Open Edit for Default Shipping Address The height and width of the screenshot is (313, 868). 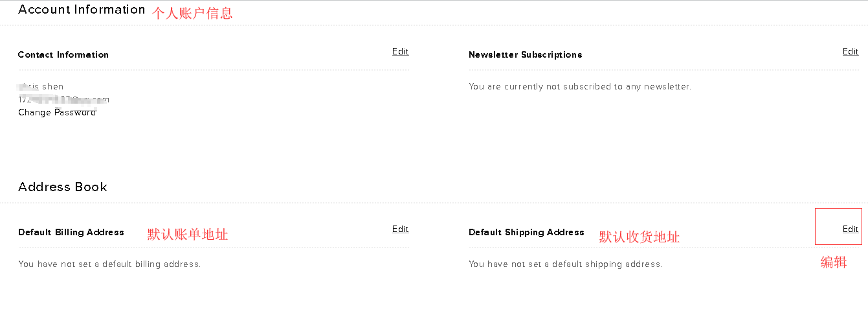(850, 229)
